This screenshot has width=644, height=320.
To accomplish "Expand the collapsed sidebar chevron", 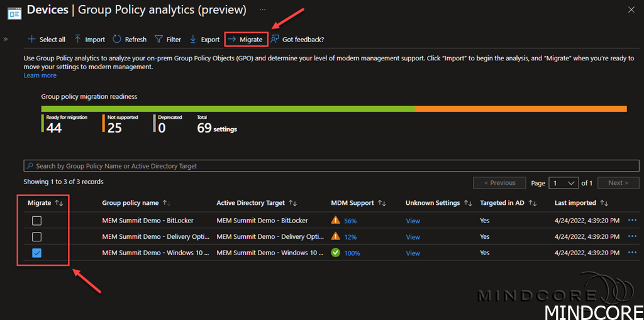I will click(x=6, y=39).
